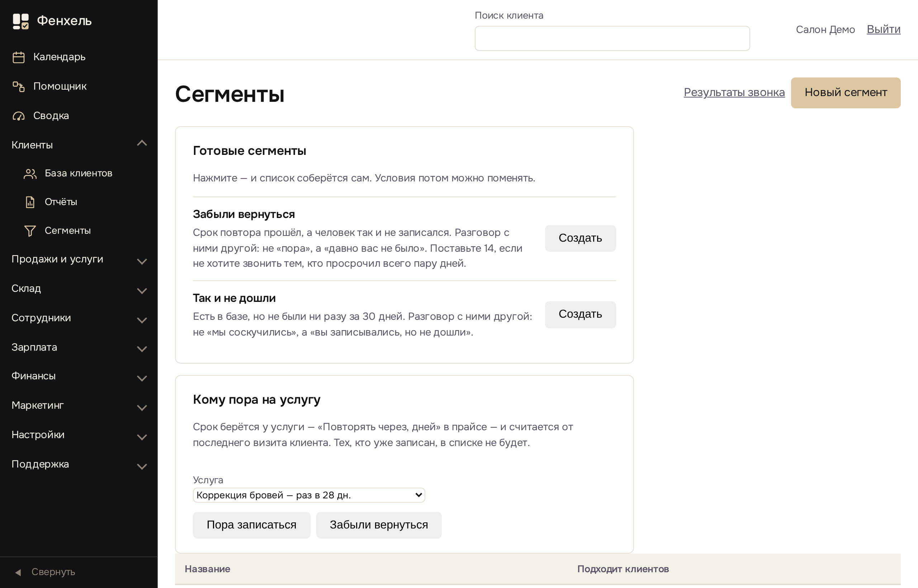Screen dimensions: 918x588
Task: Open the Зарплата menu item
Action: 79,347
